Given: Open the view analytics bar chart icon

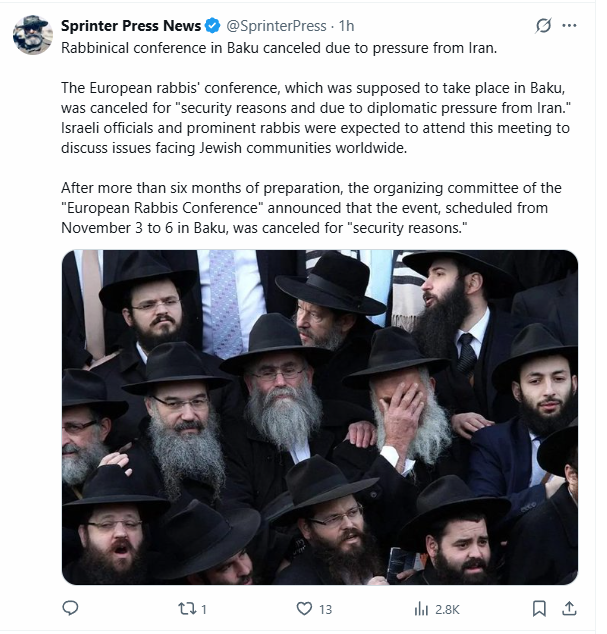Looking at the screenshot, I should click(421, 609).
